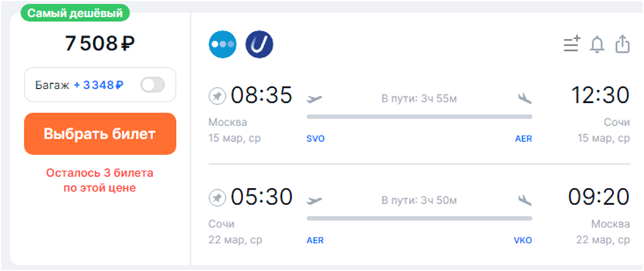Click the return flight duration bar
This screenshot has width=644, height=271.
(x=419, y=218)
